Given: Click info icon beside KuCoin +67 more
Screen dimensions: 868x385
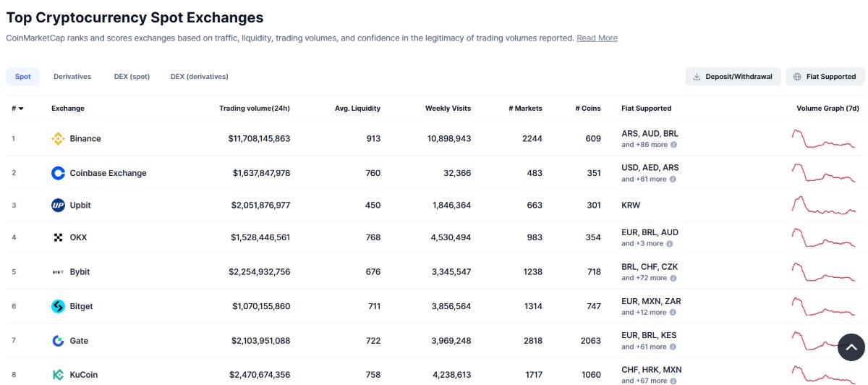Looking at the screenshot, I should pyautogui.click(x=673, y=381).
